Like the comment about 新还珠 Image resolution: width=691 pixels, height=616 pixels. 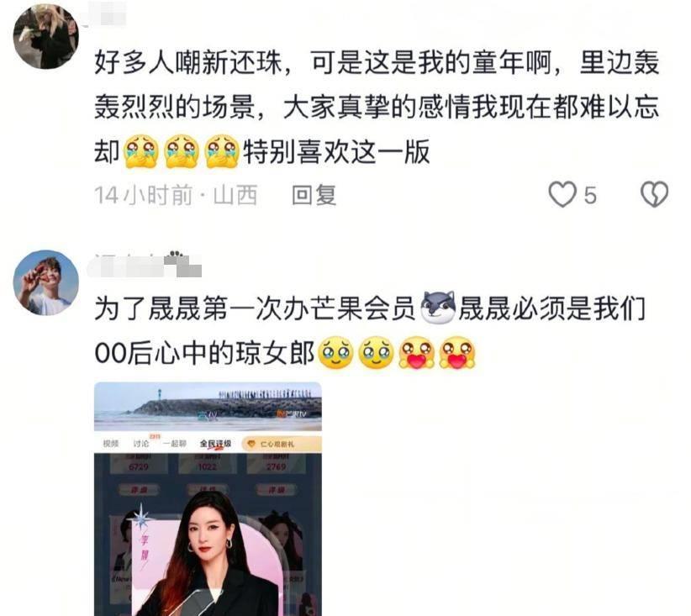[562, 194]
